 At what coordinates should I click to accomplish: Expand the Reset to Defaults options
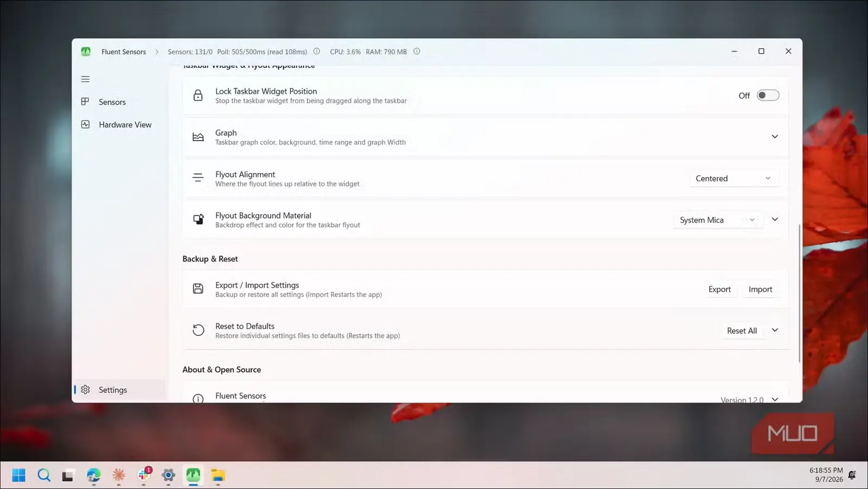click(x=775, y=330)
